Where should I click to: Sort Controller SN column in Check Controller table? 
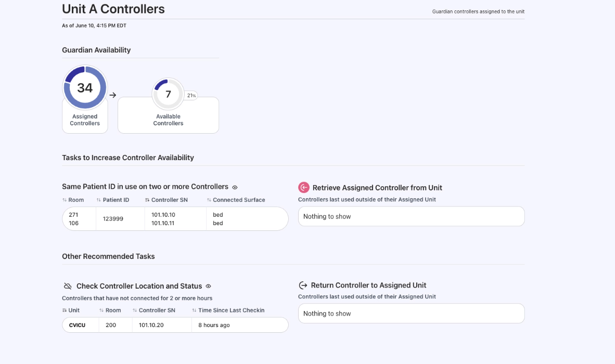(x=135, y=310)
